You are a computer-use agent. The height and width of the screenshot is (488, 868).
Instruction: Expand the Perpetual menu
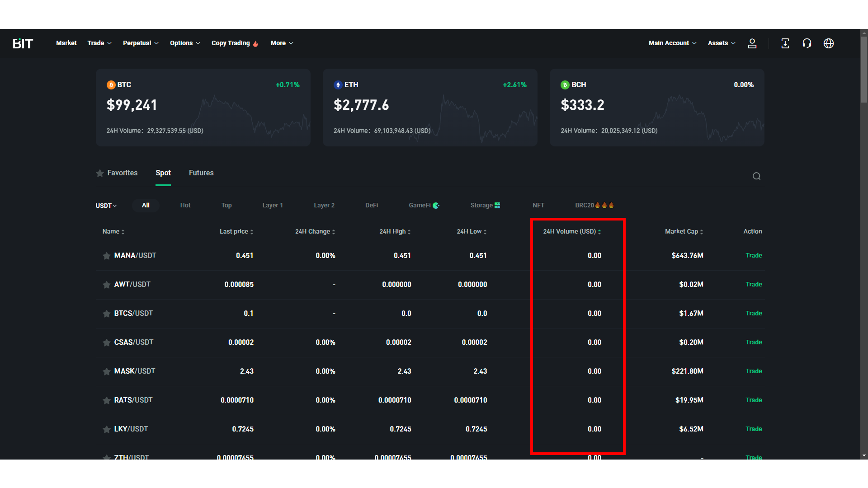click(141, 43)
